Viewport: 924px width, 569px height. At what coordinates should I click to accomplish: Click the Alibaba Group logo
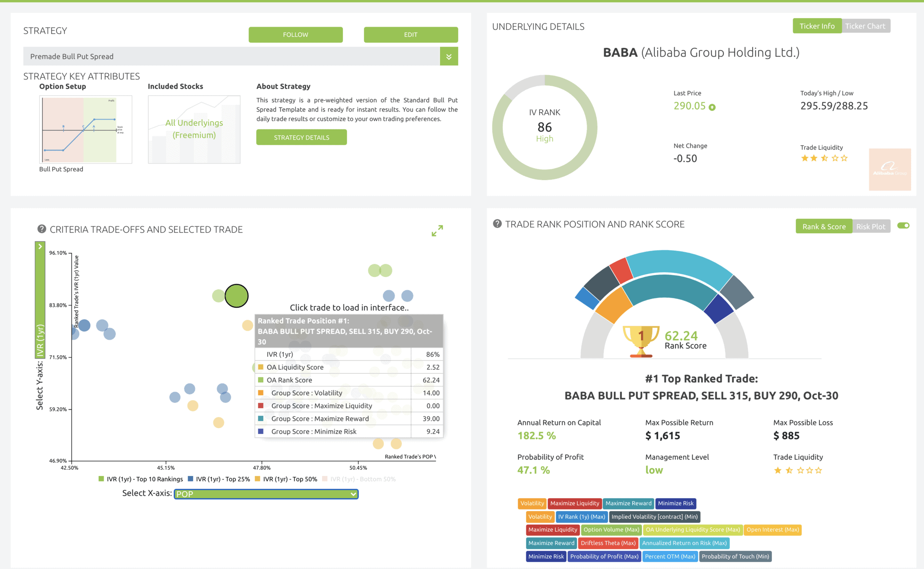pos(889,169)
